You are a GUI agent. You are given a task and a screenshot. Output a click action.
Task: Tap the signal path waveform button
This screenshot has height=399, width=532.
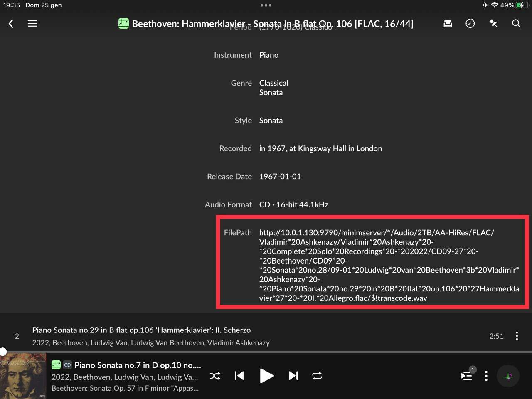(508, 376)
